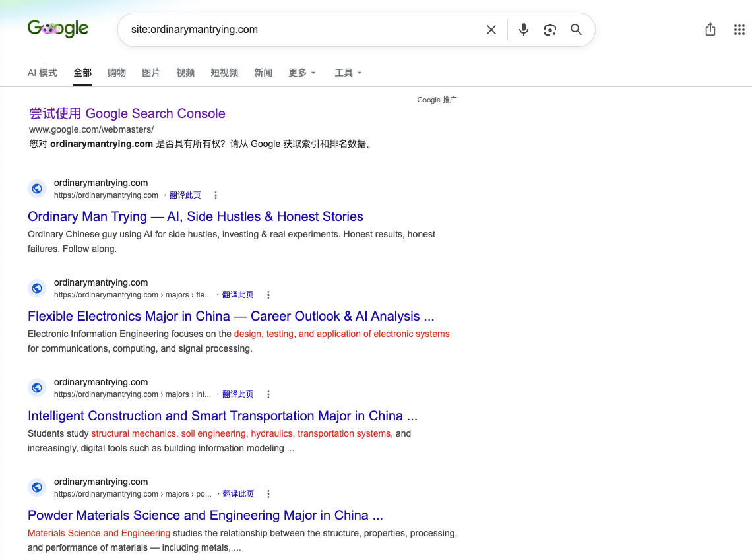Image resolution: width=752 pixels, height=560 pixels.
Task: Open more options for Intelligent Construction result
Action: point(268,394)
